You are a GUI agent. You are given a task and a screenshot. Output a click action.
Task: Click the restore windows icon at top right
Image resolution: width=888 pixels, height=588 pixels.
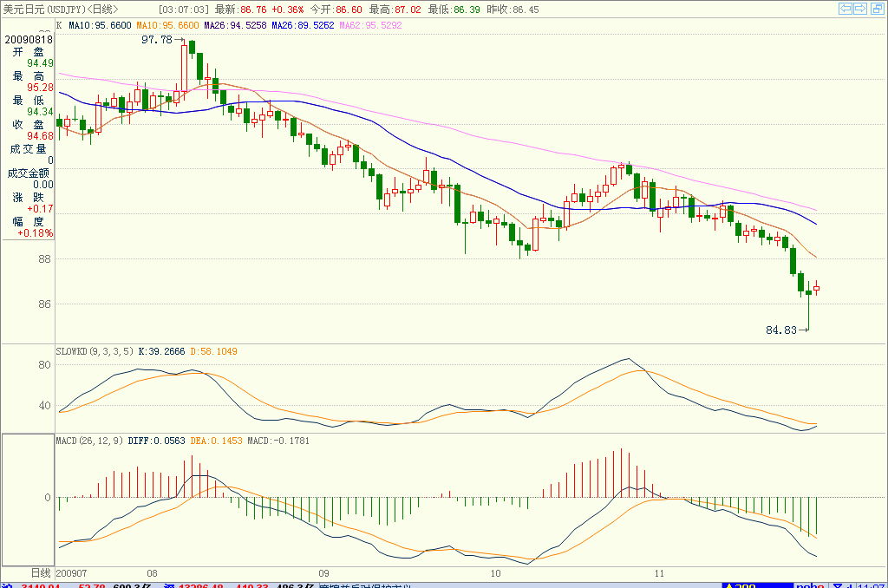(x=876, y=9)
